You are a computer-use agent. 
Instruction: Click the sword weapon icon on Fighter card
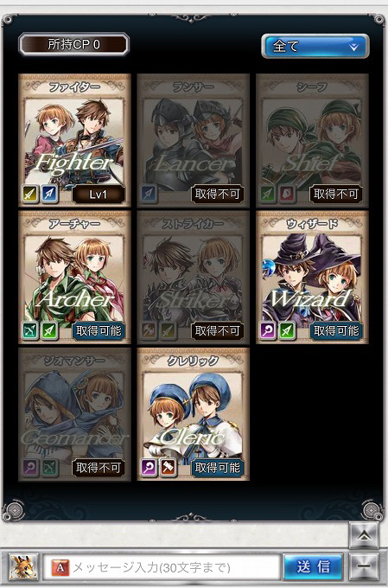click(29, 194)
